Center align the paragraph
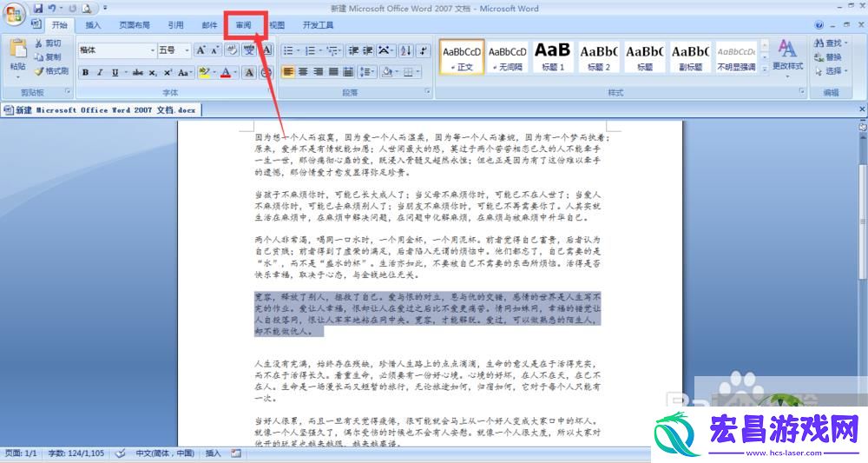Viewport: 868px width, 463px height. pos(303,72)
